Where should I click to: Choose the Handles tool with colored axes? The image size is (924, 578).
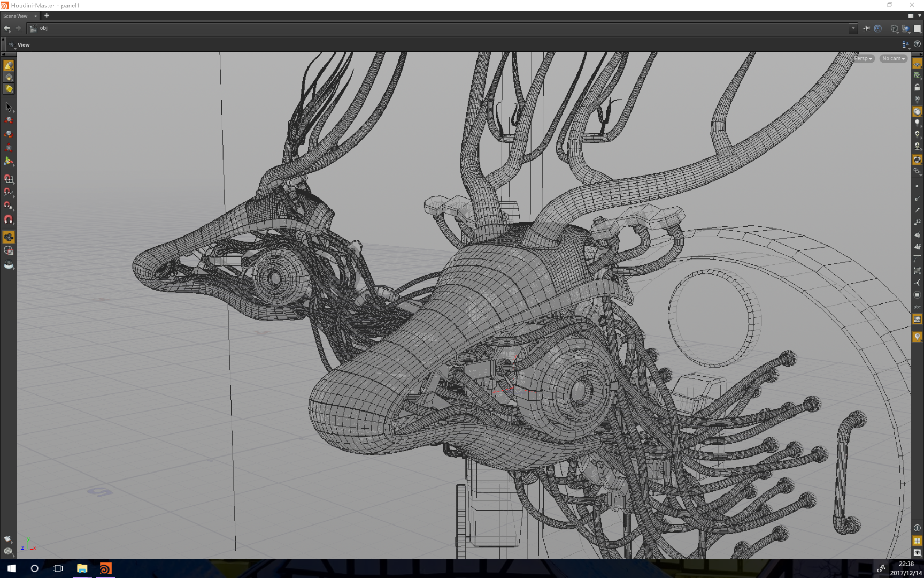pyautogui.click(x=9, y=161)
